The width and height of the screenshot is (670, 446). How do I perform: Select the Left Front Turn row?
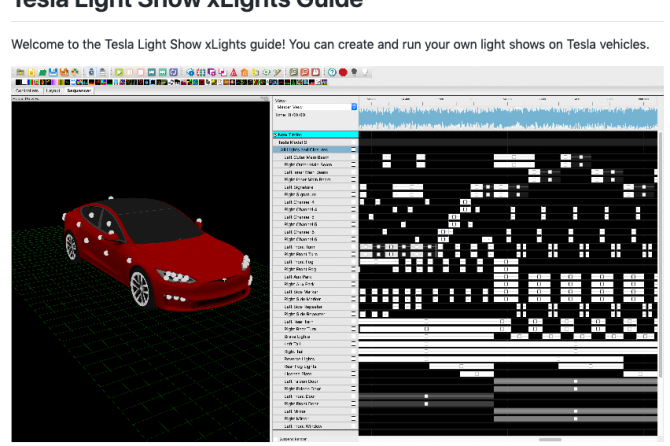coord(315,247)
